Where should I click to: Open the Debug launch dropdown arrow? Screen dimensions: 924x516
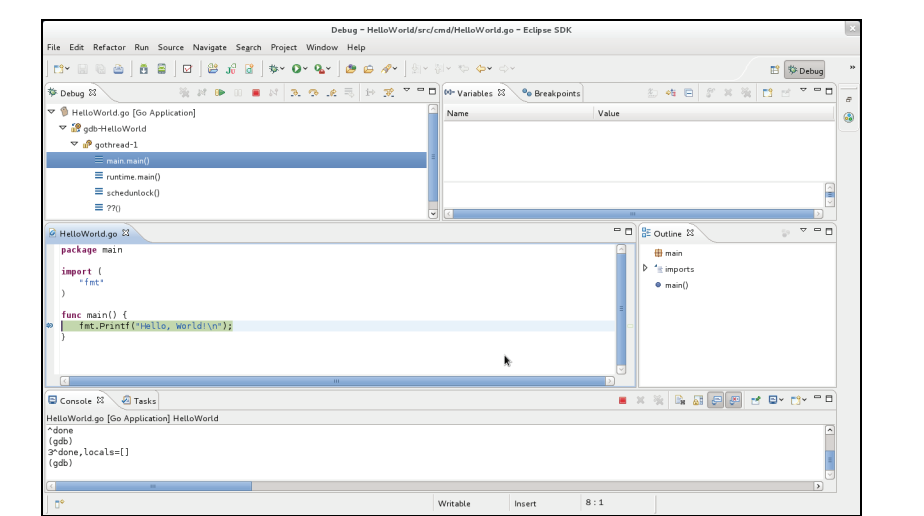coord(282,69)
